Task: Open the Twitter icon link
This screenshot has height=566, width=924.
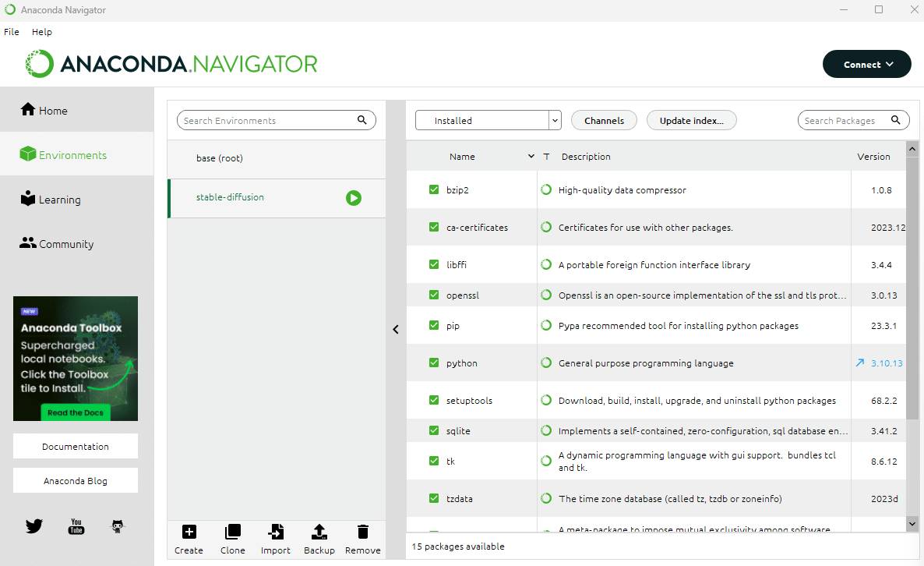Action: point(34,526)
